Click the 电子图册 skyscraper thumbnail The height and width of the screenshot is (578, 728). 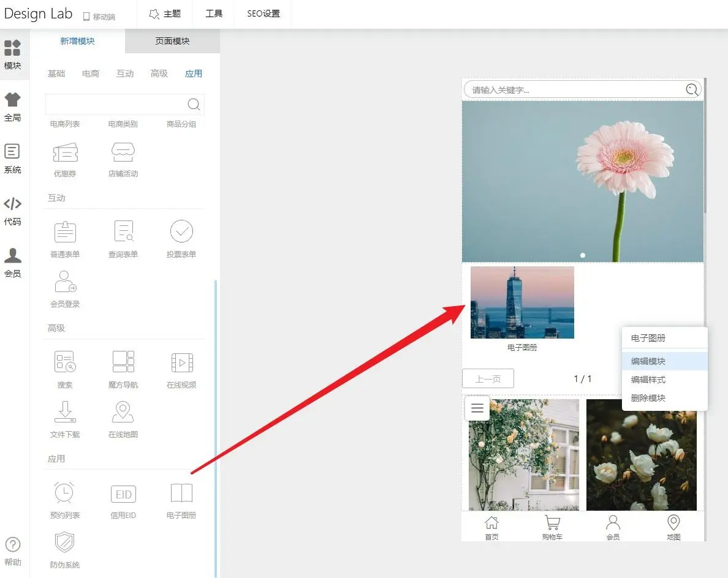522,302
